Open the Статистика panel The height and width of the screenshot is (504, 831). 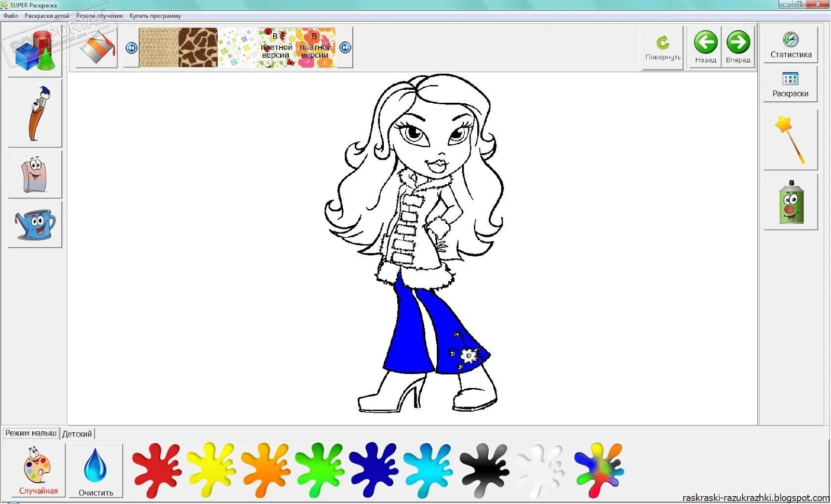pos(790,43)
